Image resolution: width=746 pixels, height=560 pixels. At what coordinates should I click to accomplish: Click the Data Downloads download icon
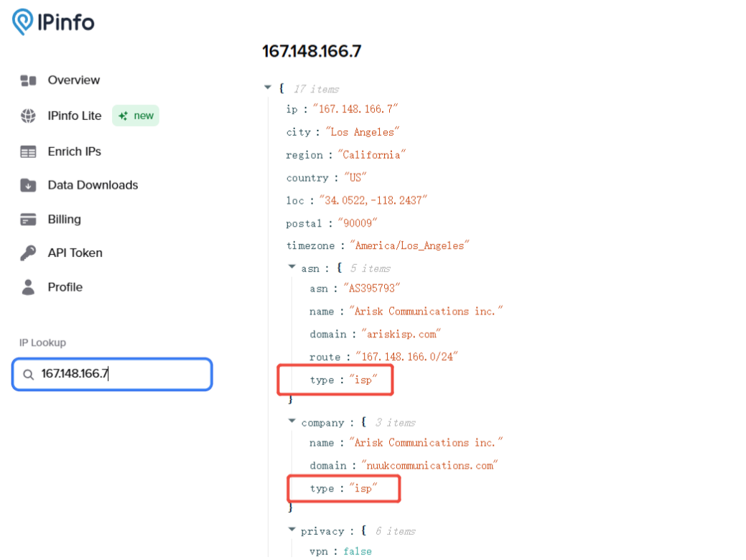pos(27,185)
